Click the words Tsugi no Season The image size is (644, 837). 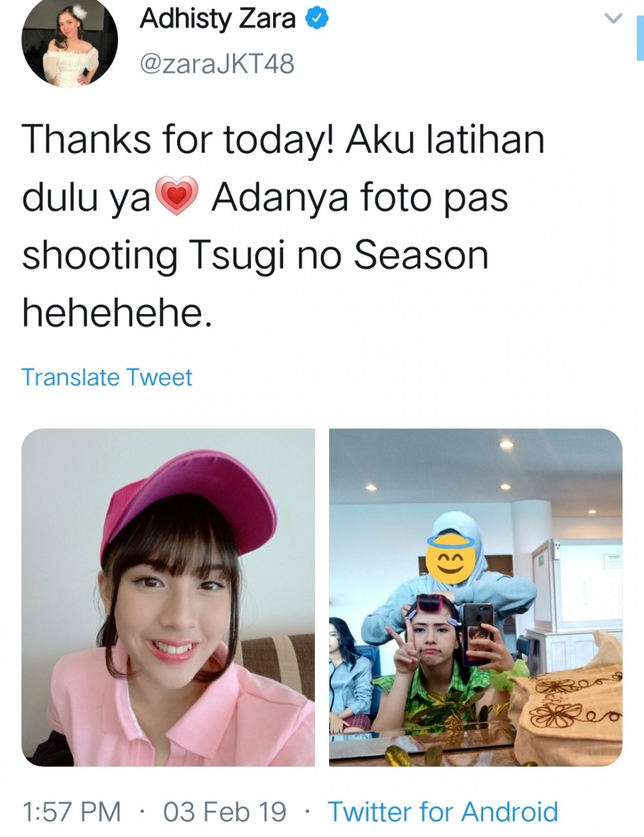click(338, 256)
